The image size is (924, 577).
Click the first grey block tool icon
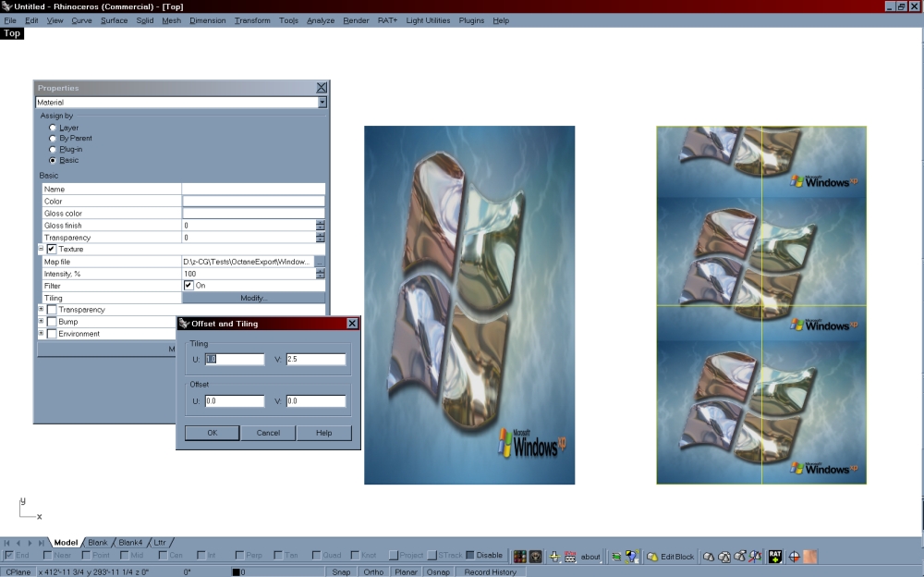click(709, 557)
